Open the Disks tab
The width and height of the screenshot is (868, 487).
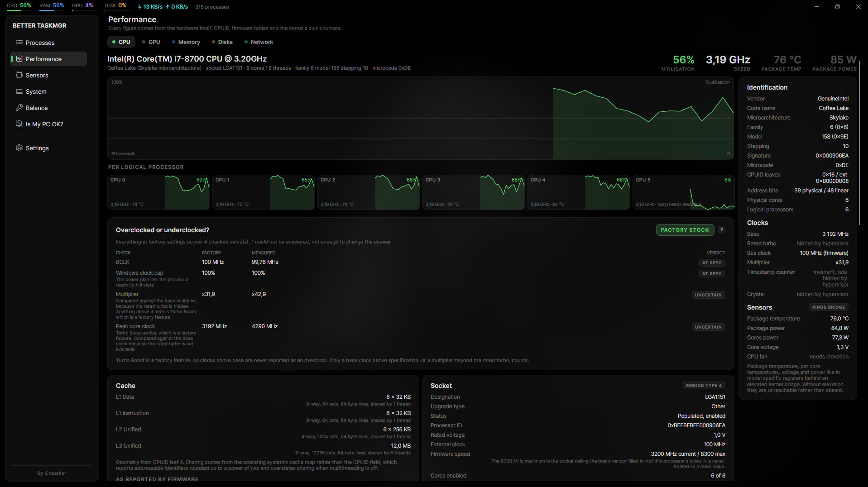pos(222,42)
